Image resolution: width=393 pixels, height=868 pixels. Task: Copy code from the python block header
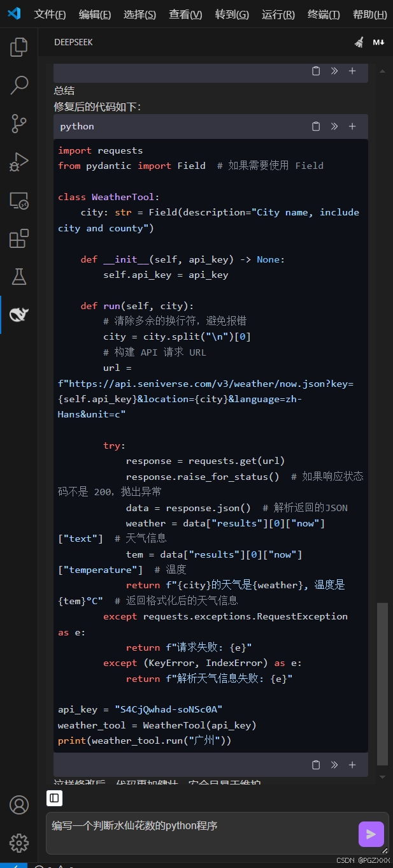(x=316, y=126)
